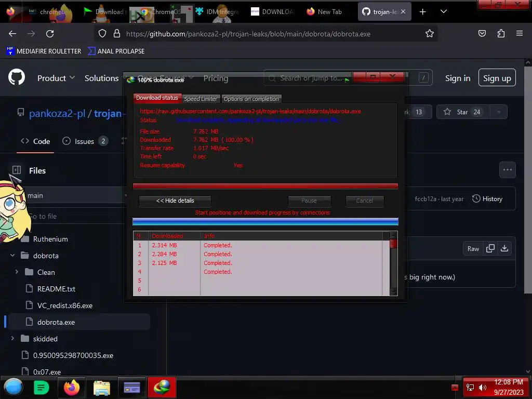This screenshot has height=399, width=532.
Task: Open the pankoza2-pl owner link
Action: [x=57, y=113]
